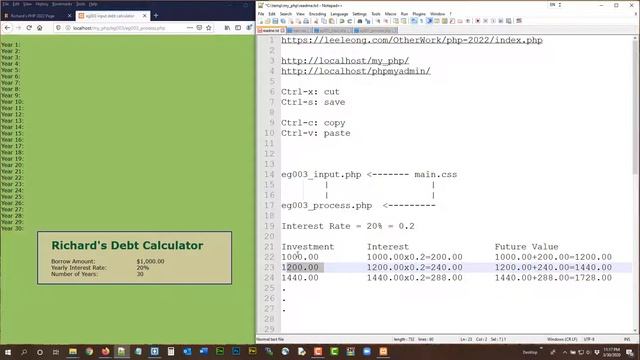Go back in the Firefox browser
The width and height of the screenshot is (640, 360).
[x=8, y=28]
